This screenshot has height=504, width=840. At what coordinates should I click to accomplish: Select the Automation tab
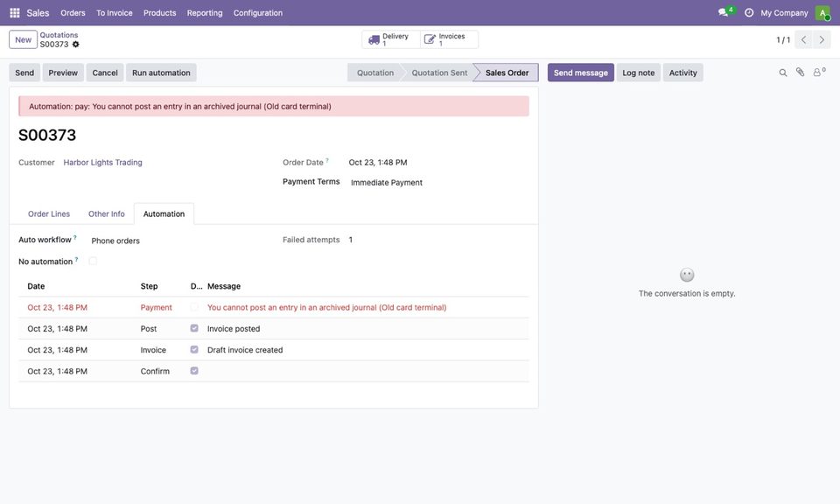(164, 213)
